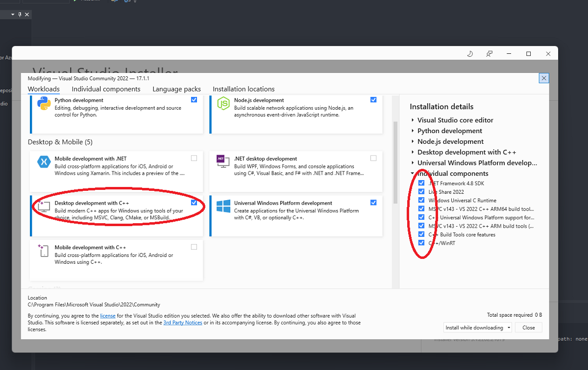Check .NET desktop development checkbox
This screenshot has height=370, width=588.
tap(373, 158)
